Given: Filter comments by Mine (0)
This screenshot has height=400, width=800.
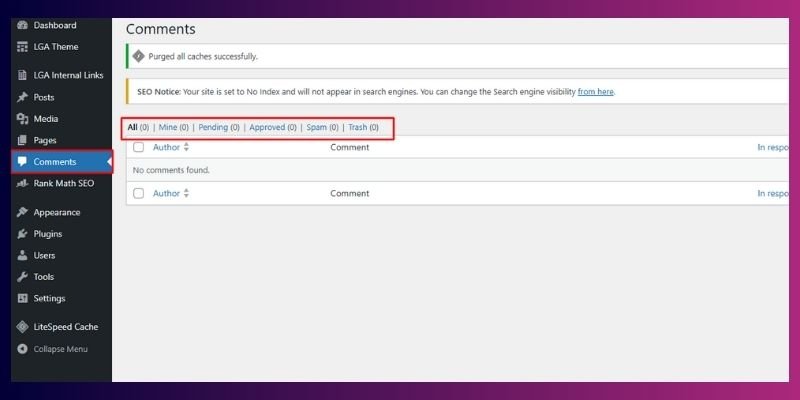Looking at the screenshot, I should (x=173, y=127).
